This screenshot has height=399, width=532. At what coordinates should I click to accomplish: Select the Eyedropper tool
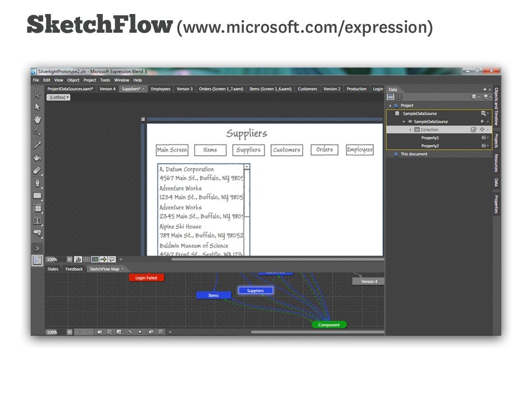pyautogui.click(x=37, y=145)
